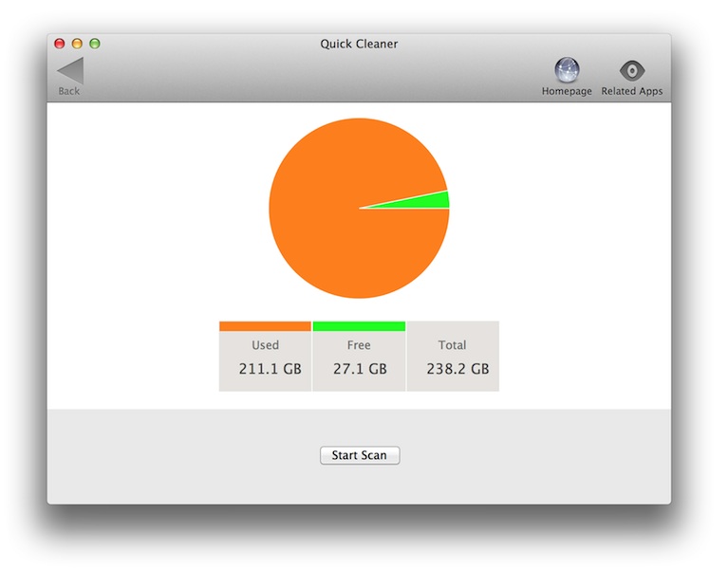Click the 211.1 GB used value
This screenshot has width=728, height=569.
click(x=270, y=369)
